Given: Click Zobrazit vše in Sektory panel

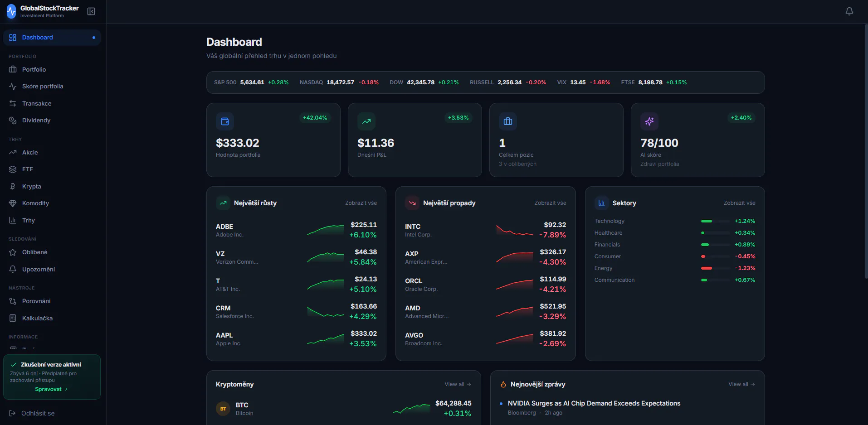Looking at the screenshot, I should point(739,203).
